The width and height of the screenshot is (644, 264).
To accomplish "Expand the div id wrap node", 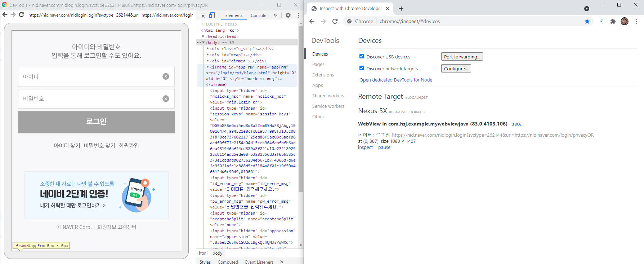I will (x=208, y=55).
